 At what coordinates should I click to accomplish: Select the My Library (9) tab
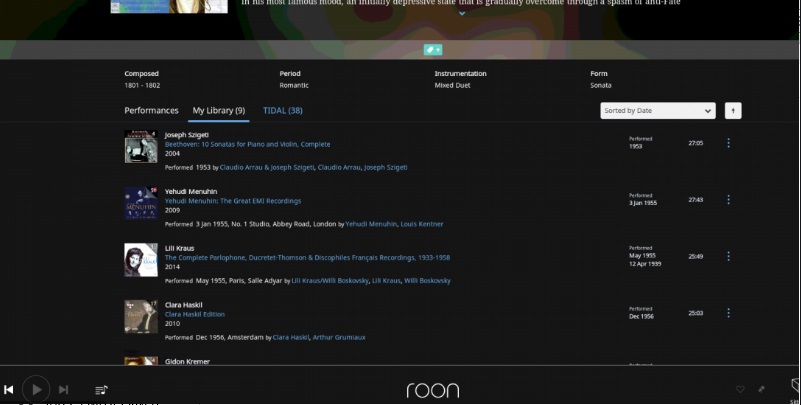(x=219, y=110)
